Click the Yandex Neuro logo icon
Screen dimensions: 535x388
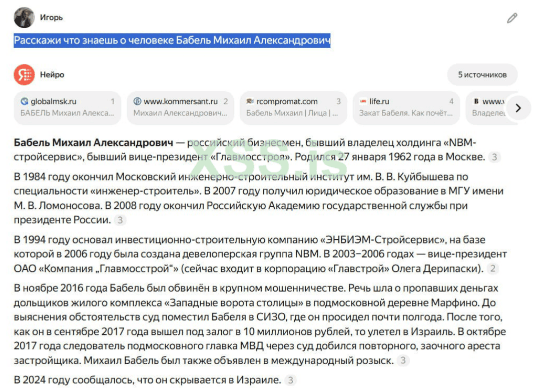click(24, 74)
